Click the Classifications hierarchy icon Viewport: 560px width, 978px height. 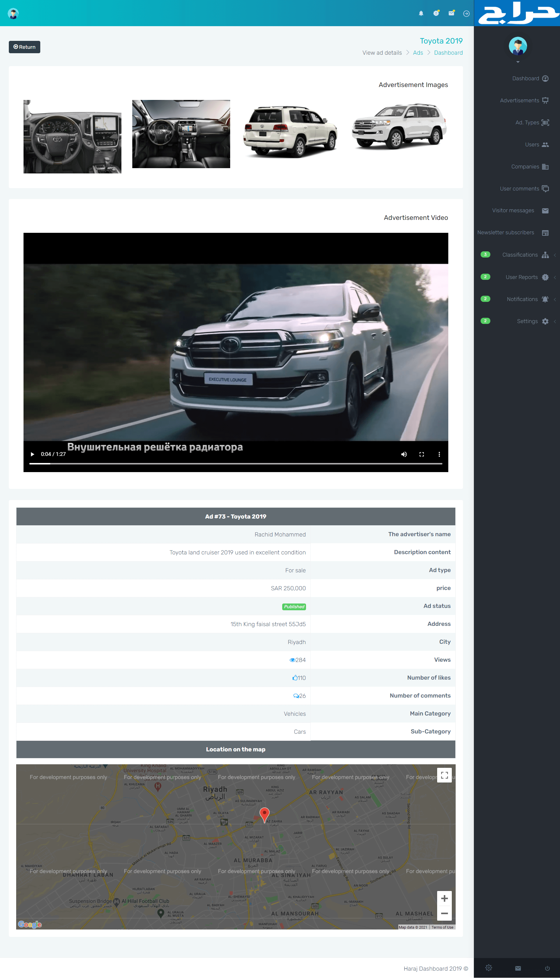point(545,255)
